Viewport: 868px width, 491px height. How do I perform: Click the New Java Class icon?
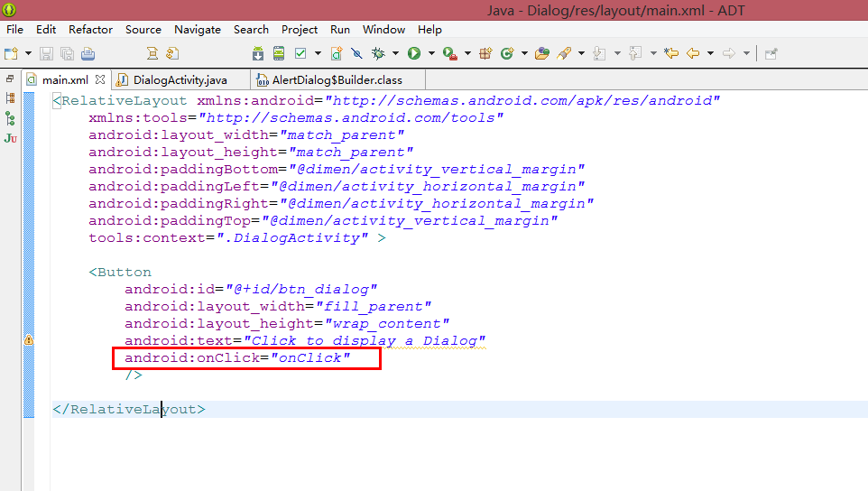pos(507,53)
